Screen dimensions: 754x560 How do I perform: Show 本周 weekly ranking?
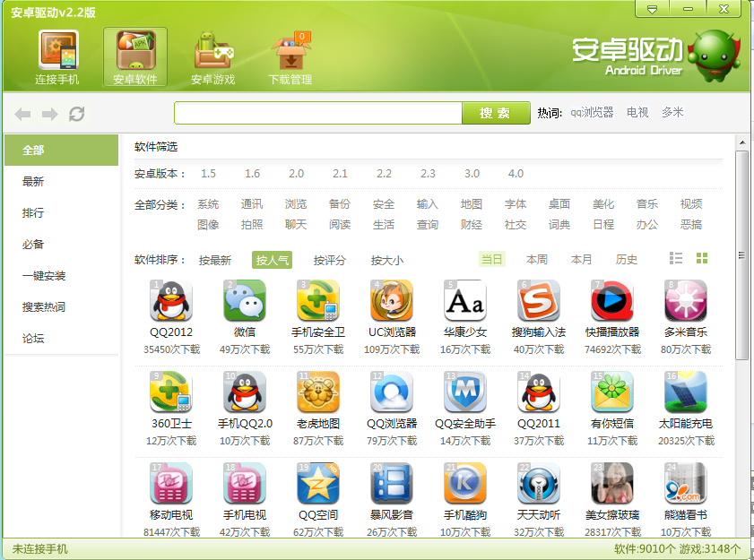537,259
